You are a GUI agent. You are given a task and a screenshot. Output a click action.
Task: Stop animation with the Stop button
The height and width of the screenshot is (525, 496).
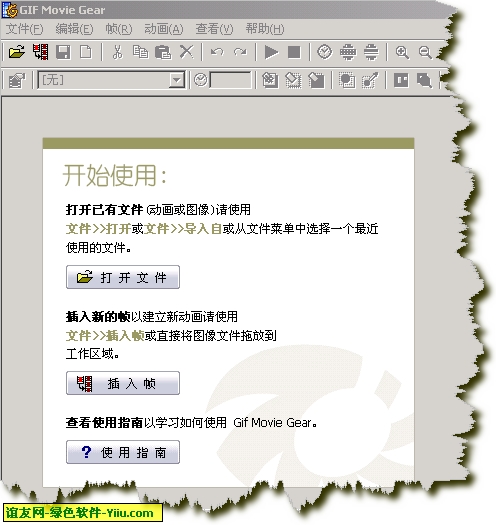[294, 52]
